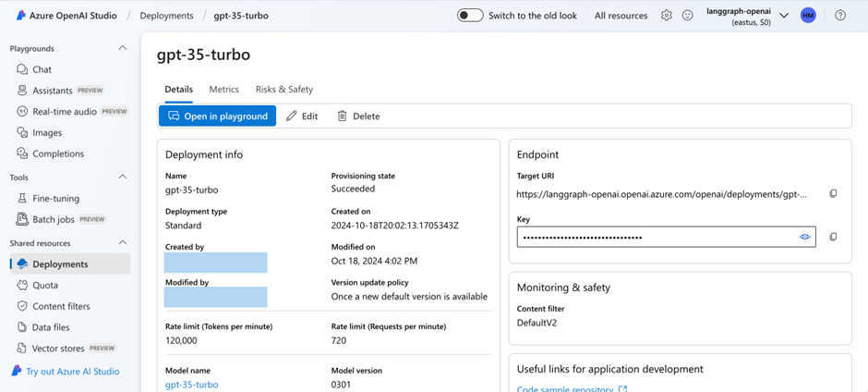Click external link icon beside Code sample repository
868x392 pixels.
pyautogui.click(x=622, y=389)
